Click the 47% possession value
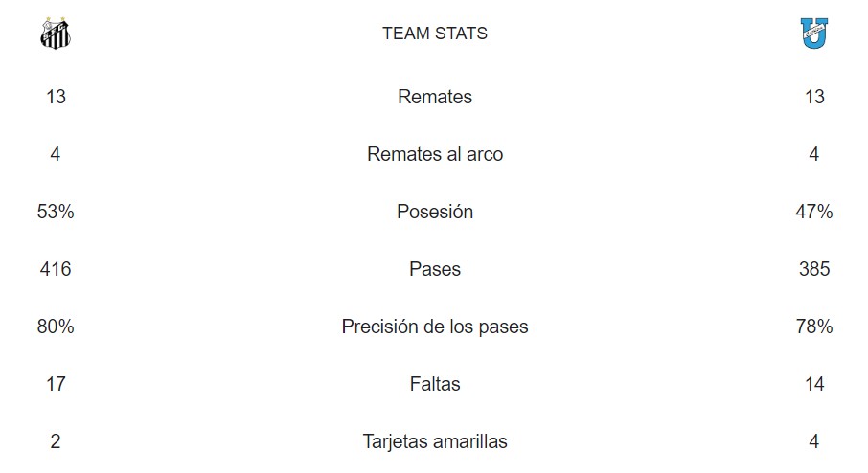868x473 pixels. click(814, 212)
